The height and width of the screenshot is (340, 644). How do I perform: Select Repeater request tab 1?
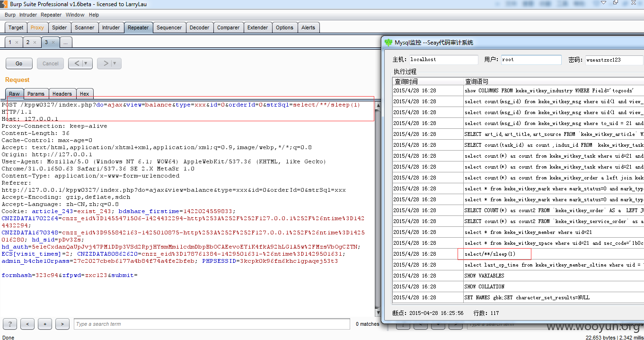tap(13, 42)
